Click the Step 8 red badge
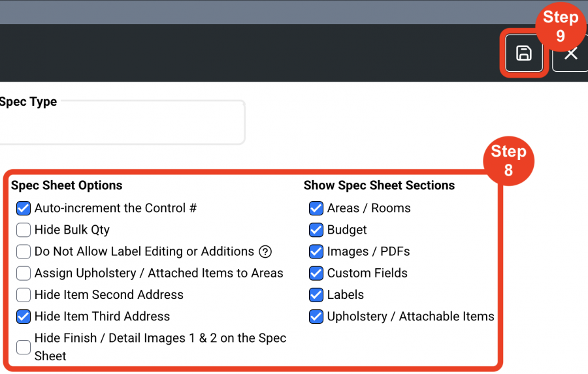588x374 pixels. tap(508, 161)
